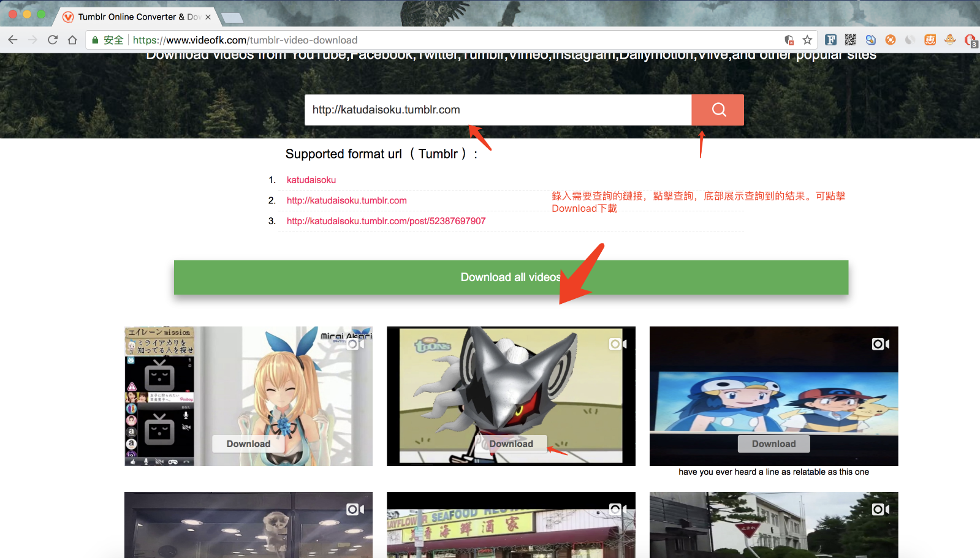Open the red hand ad-blocker extension

pyautogui.click(x=970, y=40)
